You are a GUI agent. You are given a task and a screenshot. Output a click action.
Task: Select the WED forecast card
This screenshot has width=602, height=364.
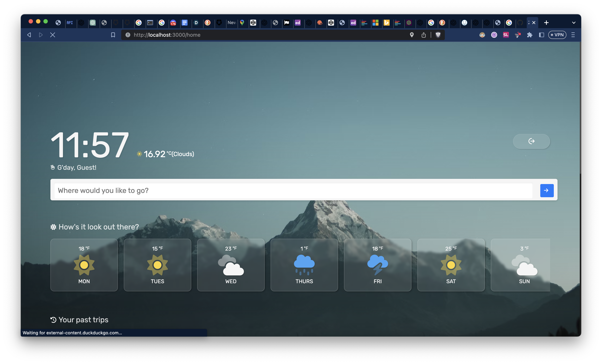[x=231, y=265]
